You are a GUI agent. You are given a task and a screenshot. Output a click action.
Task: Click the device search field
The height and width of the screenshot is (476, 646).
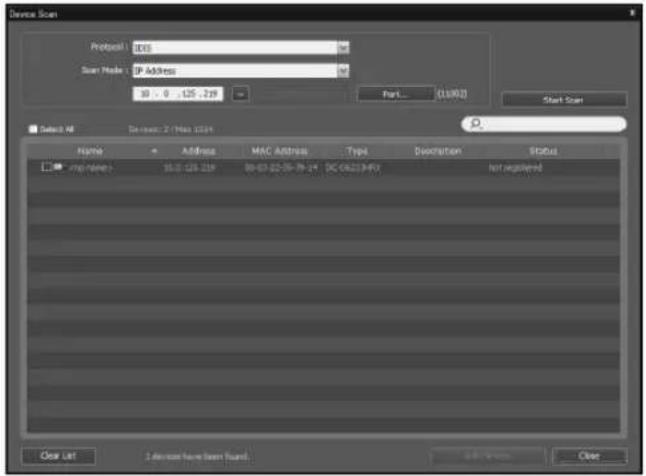point(544,124)
